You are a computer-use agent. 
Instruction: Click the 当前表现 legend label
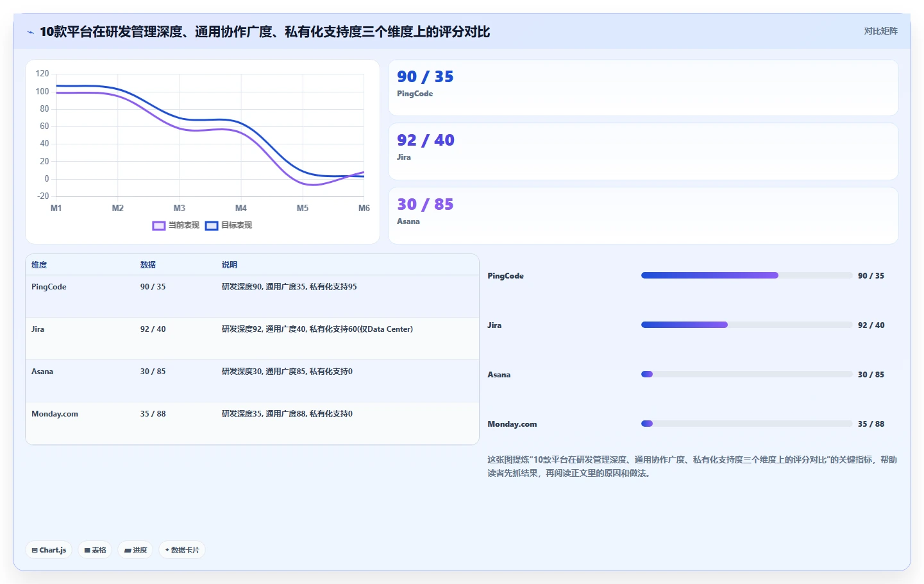pyautogui.click(x=184, y=225)
